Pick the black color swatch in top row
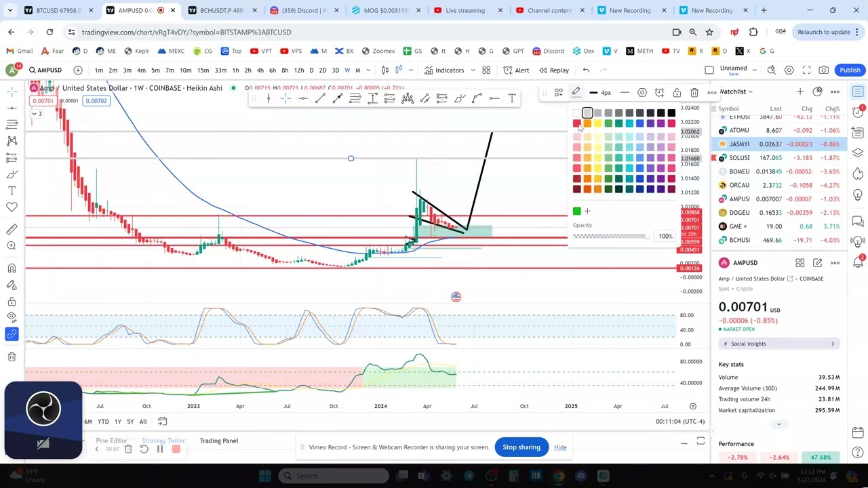This screenshot has height=488, width=868. (671, 113)
